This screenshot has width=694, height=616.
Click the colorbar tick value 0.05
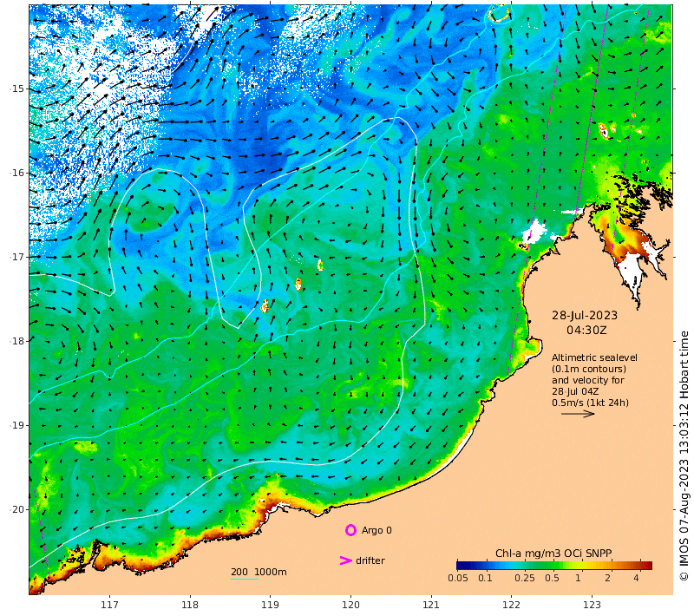point(458,578)
